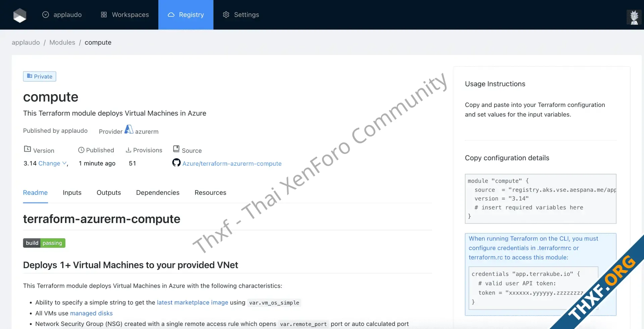Switch to the Inputs tab

(72, 193)
